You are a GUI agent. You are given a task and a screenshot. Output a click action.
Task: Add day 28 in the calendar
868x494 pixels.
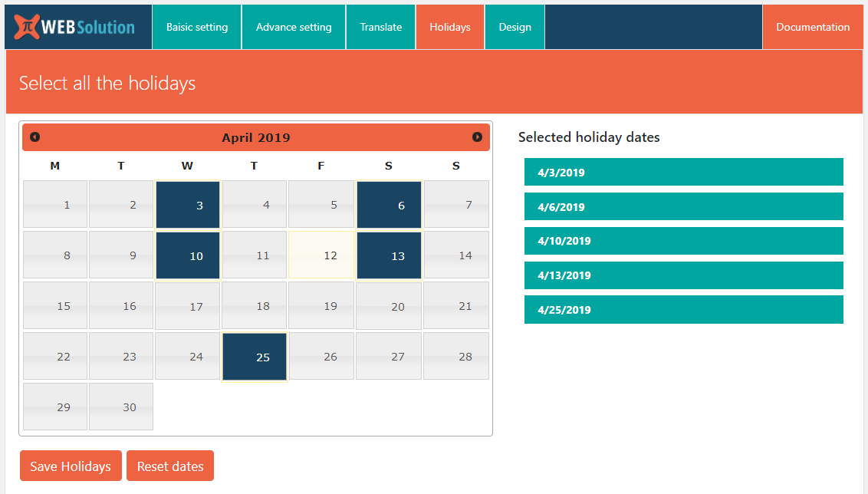coord(456,356)
